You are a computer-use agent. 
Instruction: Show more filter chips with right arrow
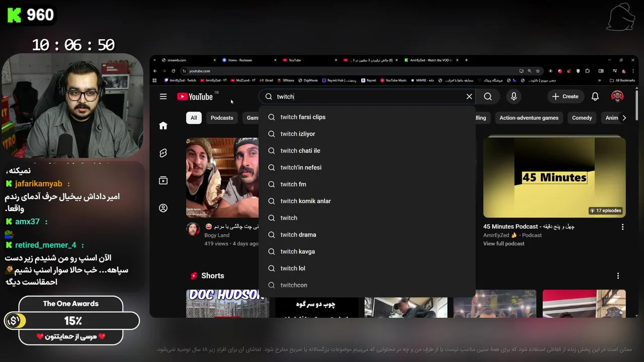click(624, 118)
